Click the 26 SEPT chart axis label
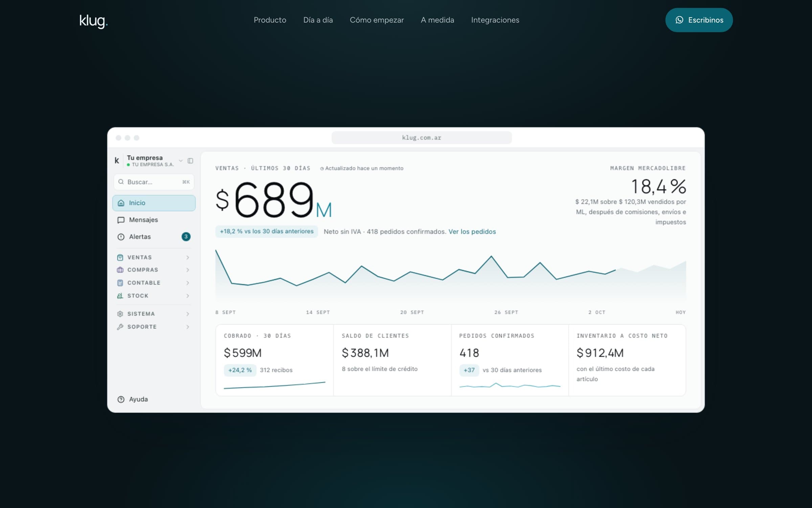 coord(506,312)
